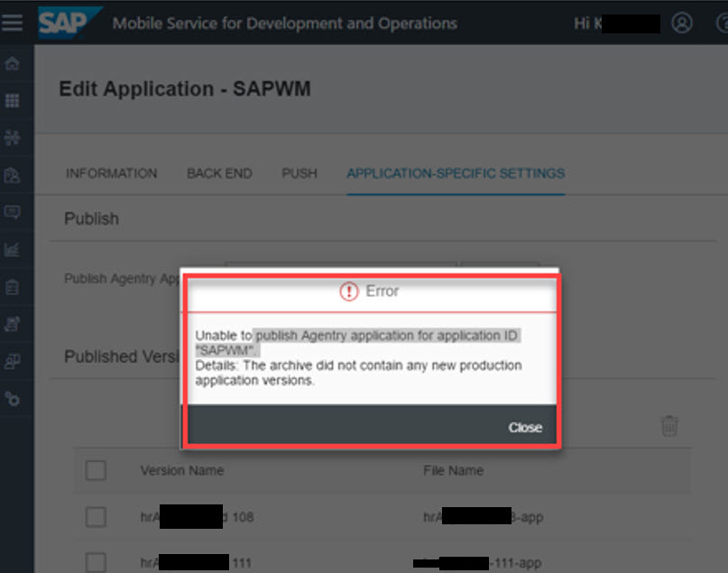Screen dimensions: 728x573
Task: Open the edit document sidebar icon
Action: point(12,324)
